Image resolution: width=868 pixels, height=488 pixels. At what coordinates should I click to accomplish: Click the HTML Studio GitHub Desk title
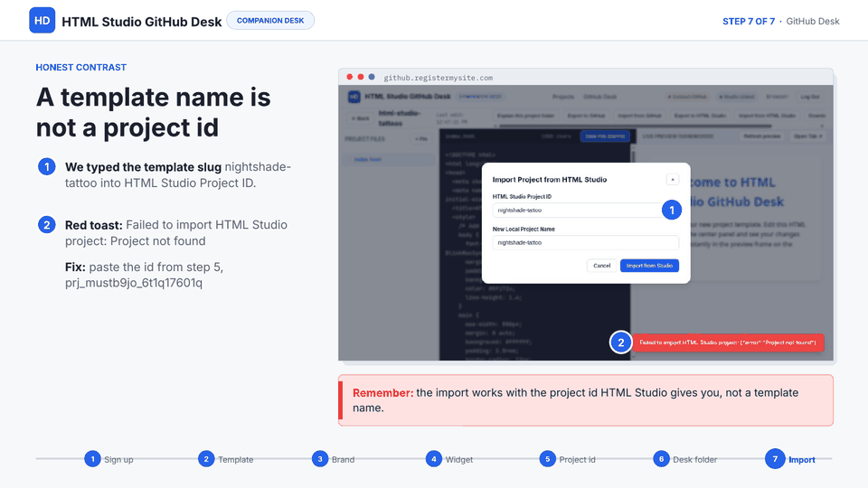click(142, 22)
